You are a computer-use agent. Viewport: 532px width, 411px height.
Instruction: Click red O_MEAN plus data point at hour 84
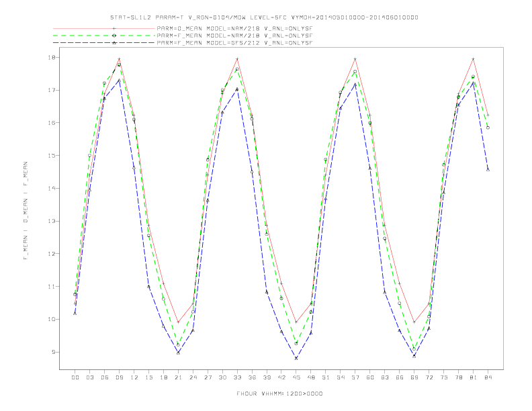[x=488, y=116]
